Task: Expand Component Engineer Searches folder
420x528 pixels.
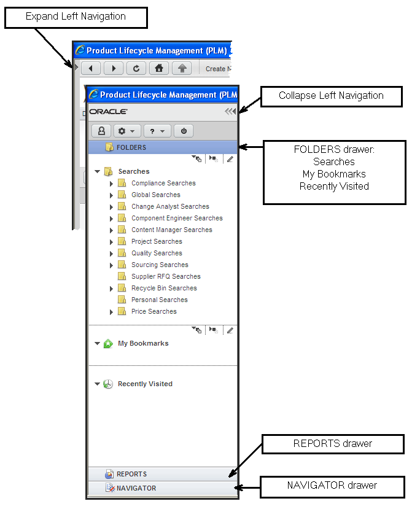Action: pos(112,219)
